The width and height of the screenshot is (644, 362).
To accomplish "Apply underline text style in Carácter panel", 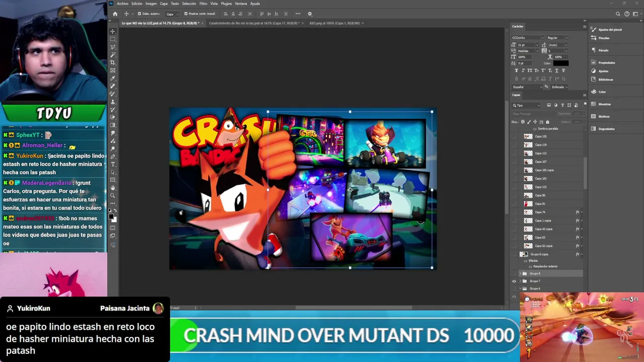I will pyautogui.click(x=556, y=70).
